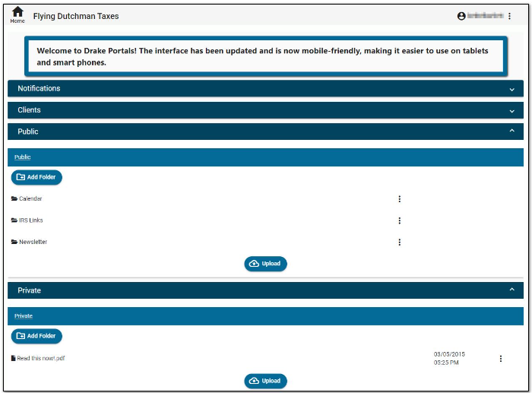Open the Read this now!.pdf file
Viewport: 532px width, 393px height.
pos(41,359)
